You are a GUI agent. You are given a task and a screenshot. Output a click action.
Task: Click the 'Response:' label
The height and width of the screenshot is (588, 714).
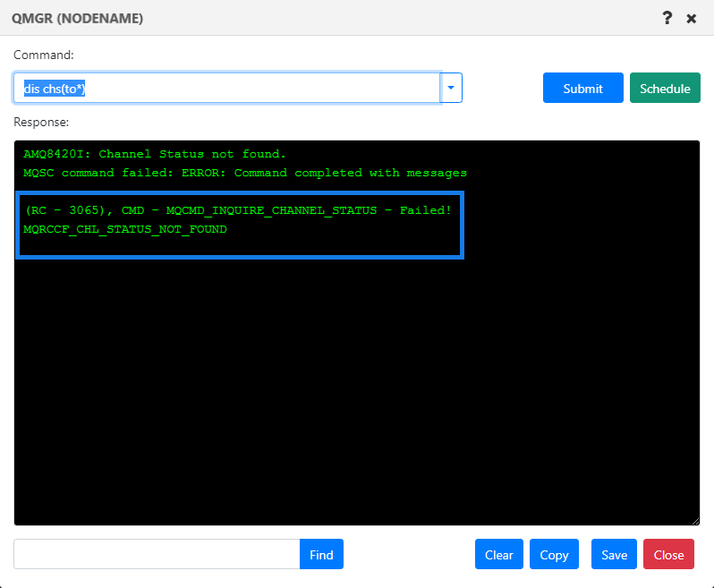click(x=41, y=122)
